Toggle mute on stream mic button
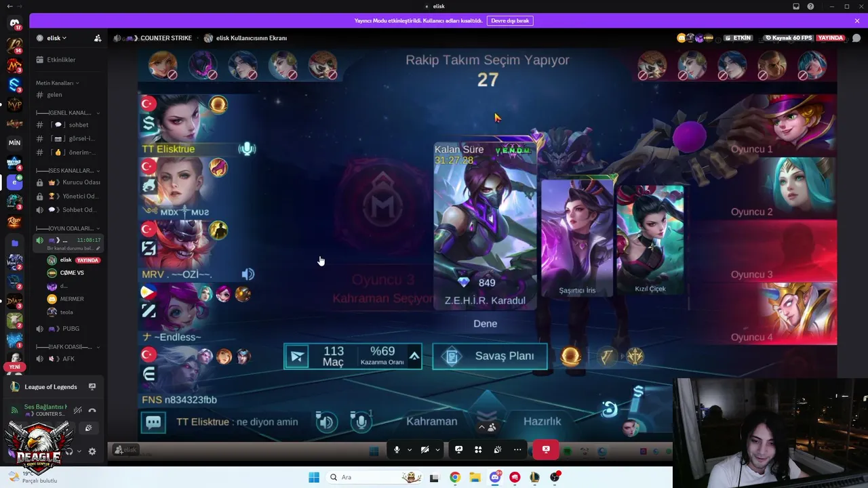This screenshot has height=488, width=868. point(397,449)
